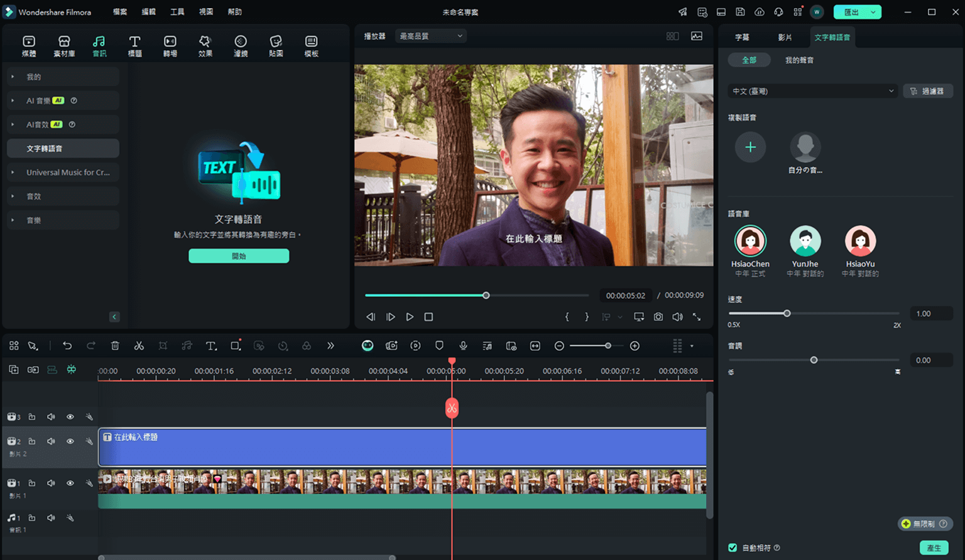Screen dimensions: 965x560
Task: Open the 中文 (臺灣) language dropdown
Action: [x=813, y=91]
